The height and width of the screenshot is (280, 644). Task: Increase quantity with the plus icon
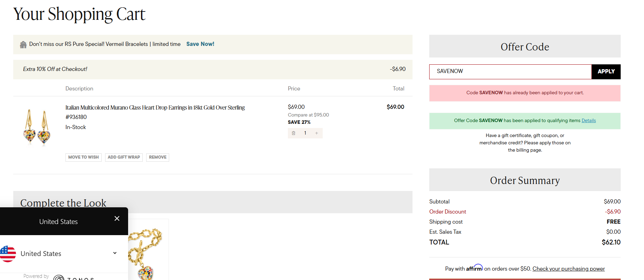(316, 133)
